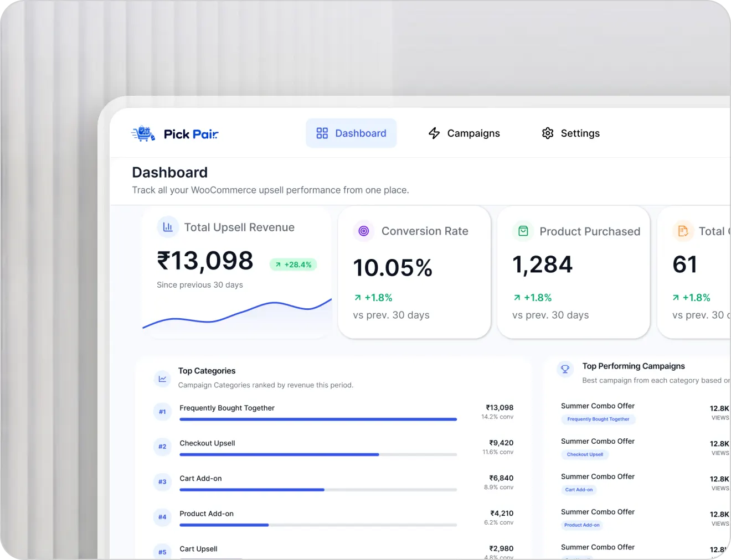This screenshot has width=731, height=560.
Task: Click the Frequently Bought Together progress bar
Action: tap(318, 419)
